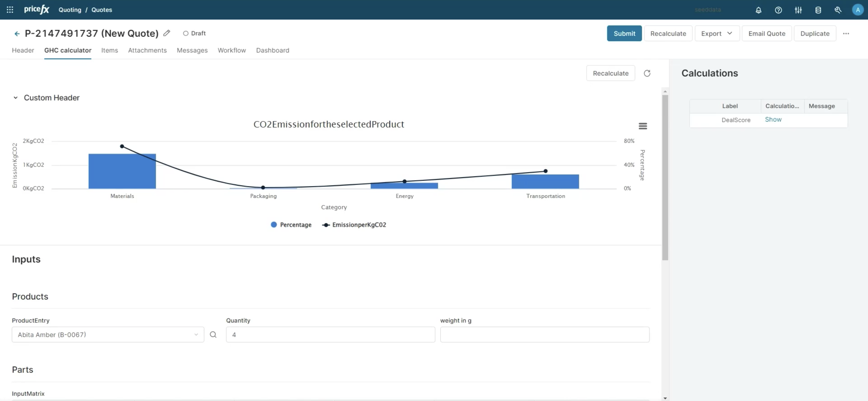868x401 pixels.
Task: Toggle the EmissionperKgC02 legend series
Action: 354,225
